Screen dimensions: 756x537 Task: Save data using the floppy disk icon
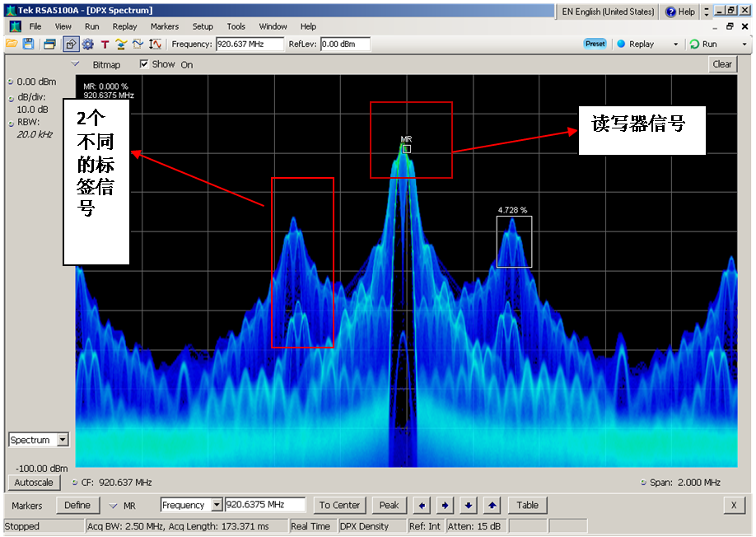tap(29, 44)
